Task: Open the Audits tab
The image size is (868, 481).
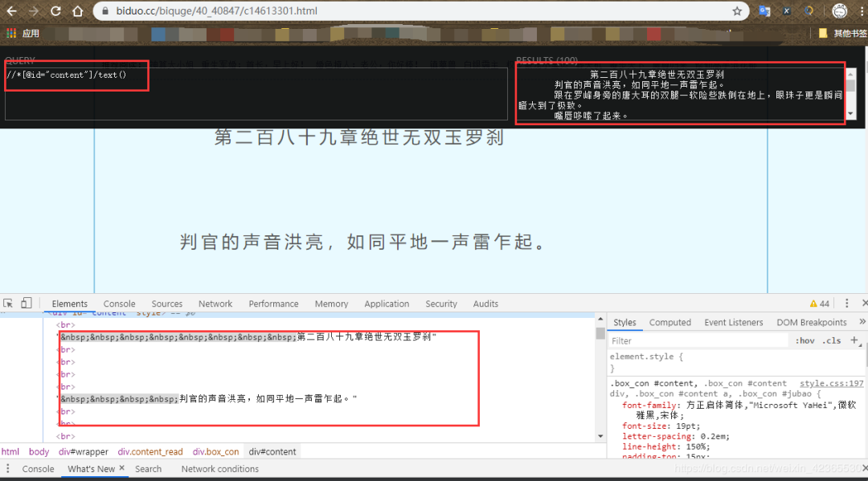Action: coord(485,304)
